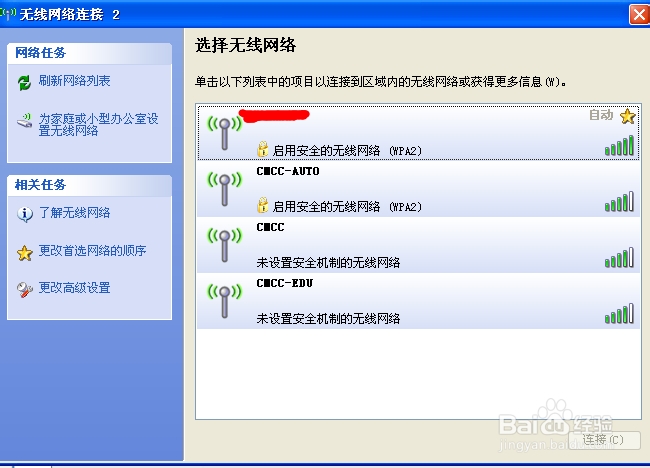Click the 连接(C) connect button
650x468 pixels.
click(x=604, y=440)
